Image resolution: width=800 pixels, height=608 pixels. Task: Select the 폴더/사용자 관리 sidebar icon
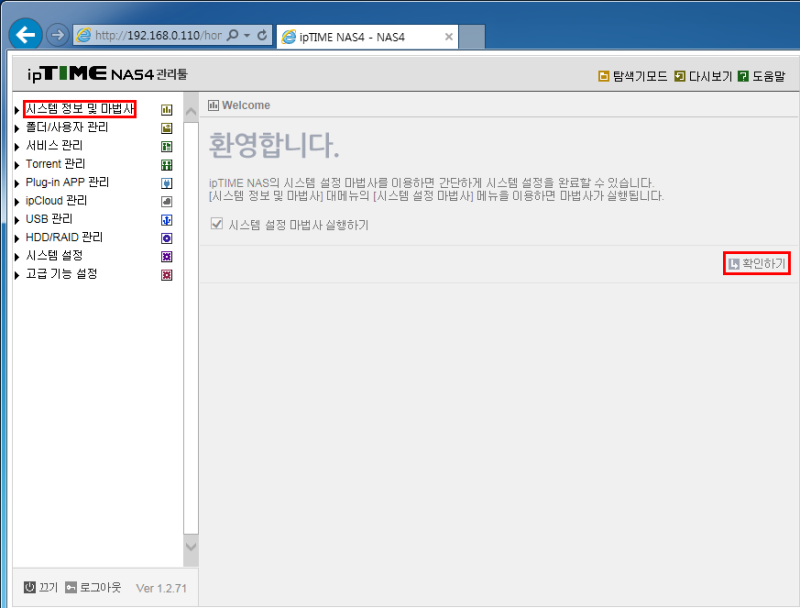pos(166,127)
